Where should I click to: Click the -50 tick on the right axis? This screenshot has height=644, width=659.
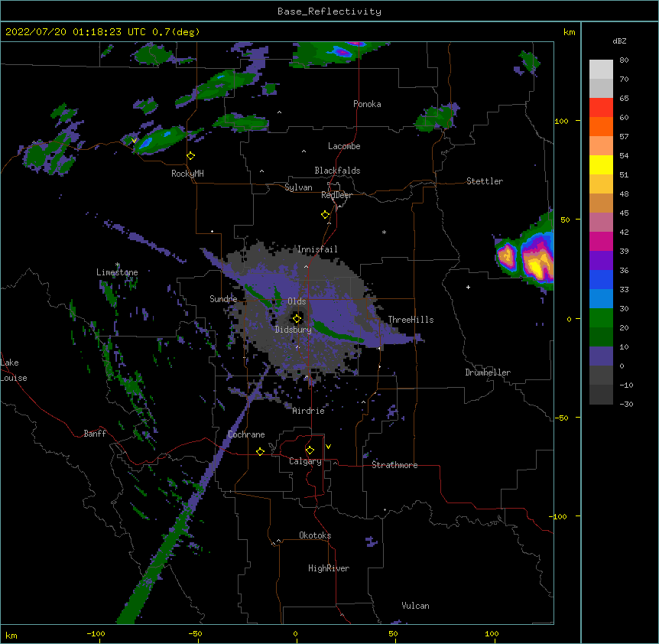click(561, 418)
